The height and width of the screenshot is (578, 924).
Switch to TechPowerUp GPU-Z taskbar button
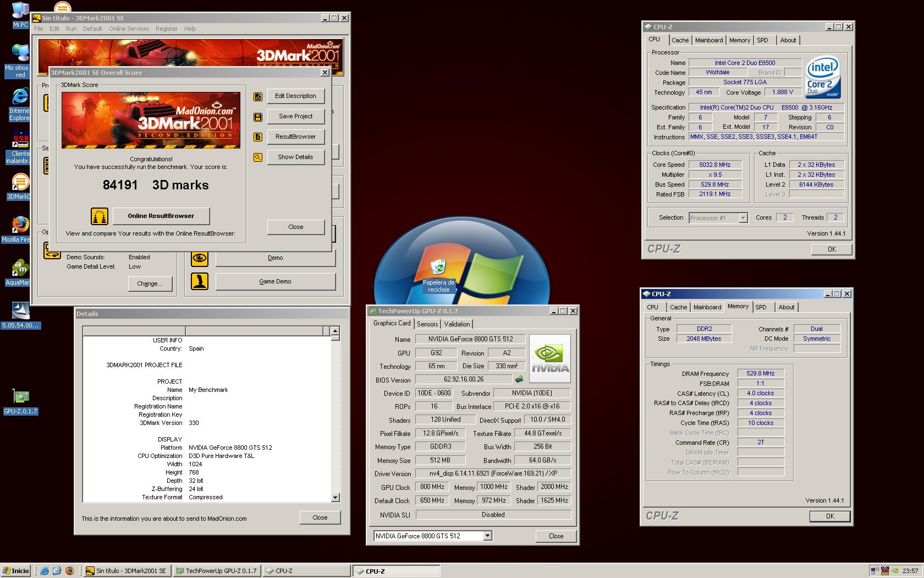coord(217,571)
